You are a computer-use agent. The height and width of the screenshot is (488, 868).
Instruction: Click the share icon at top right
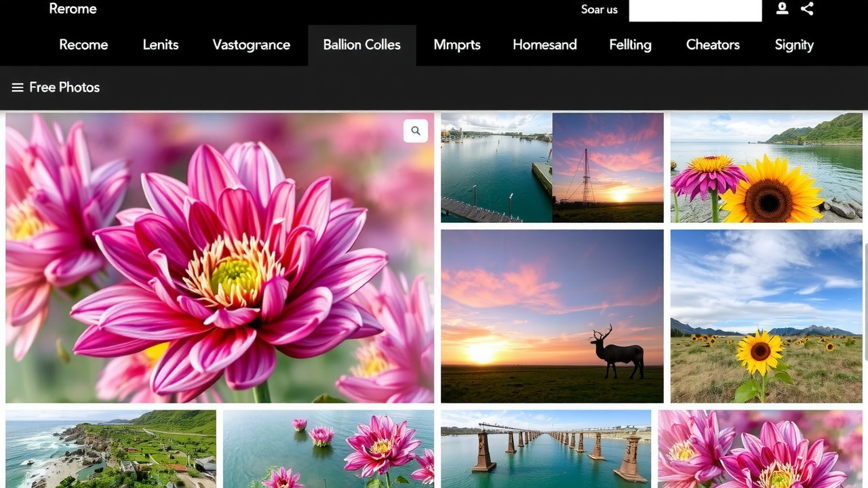pyautogui.click(x=807, y=9)
